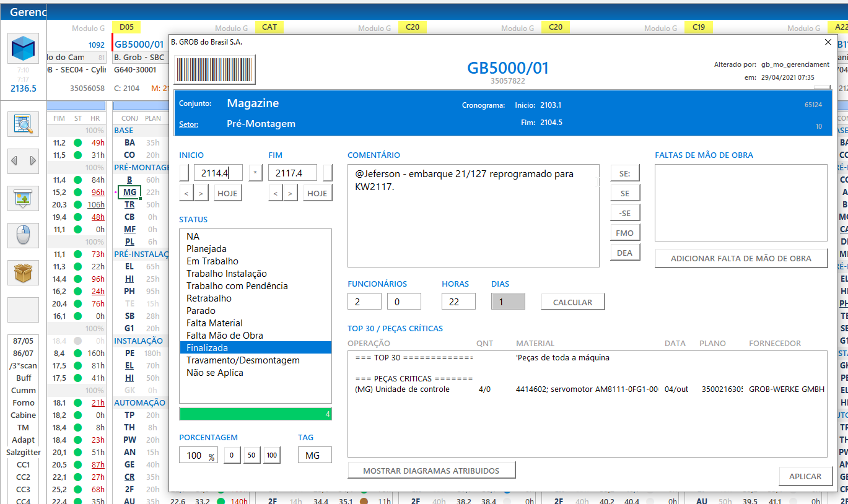The height and width of the screenshot is (504, 848).
Task: Select status Planejada
Action: (255, 249)
